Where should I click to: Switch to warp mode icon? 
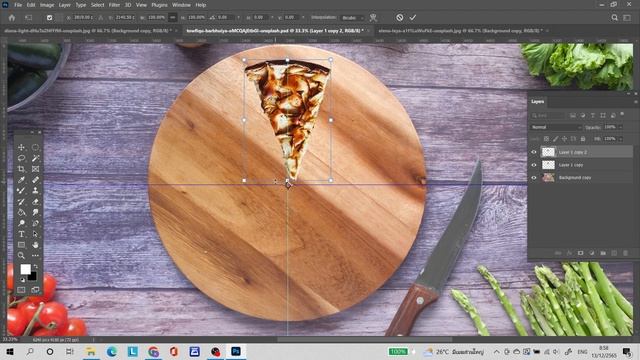point(373,18)
